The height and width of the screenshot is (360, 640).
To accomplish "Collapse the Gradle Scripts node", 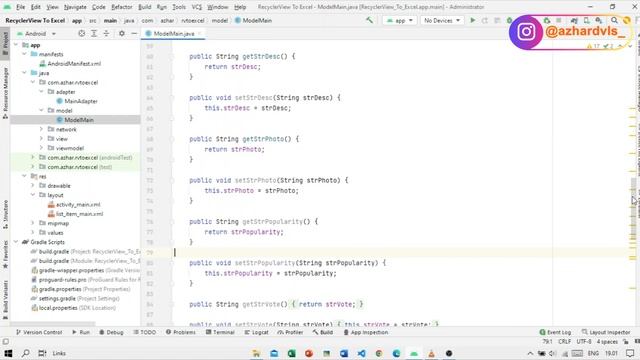I will (x=16, y=242).
